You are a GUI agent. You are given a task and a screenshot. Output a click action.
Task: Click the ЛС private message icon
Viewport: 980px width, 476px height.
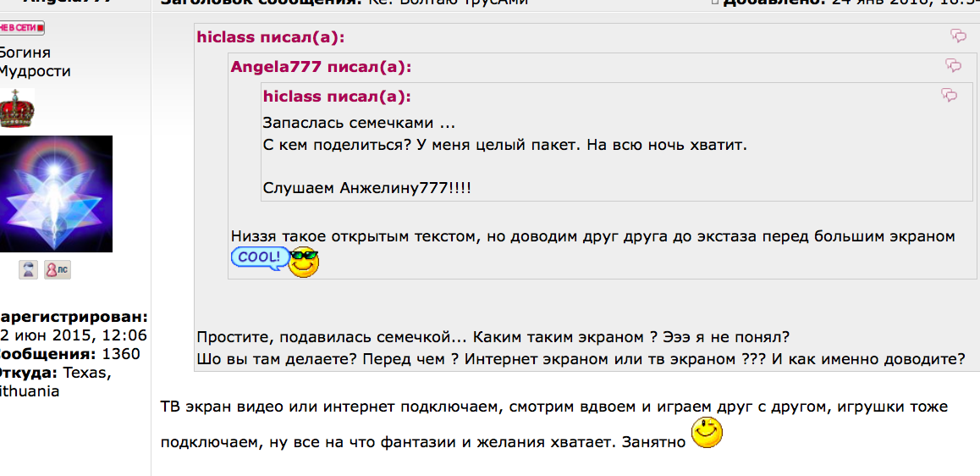pos(58,269)
